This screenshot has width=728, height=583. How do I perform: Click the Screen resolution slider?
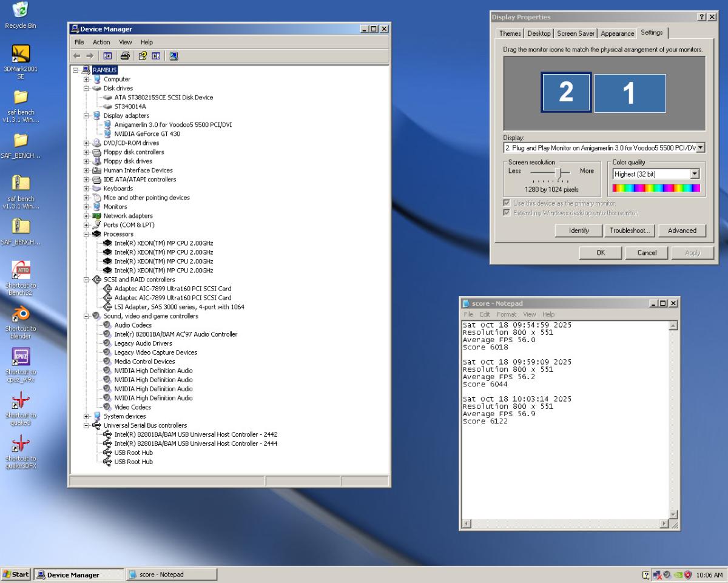point(558,172)
